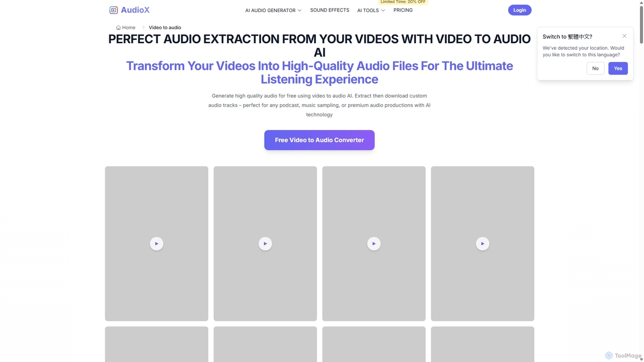Click Free Video to Audio Converter button
This screenshot has height=362, width=644.
pyautogui.click(x=319, y=140)
